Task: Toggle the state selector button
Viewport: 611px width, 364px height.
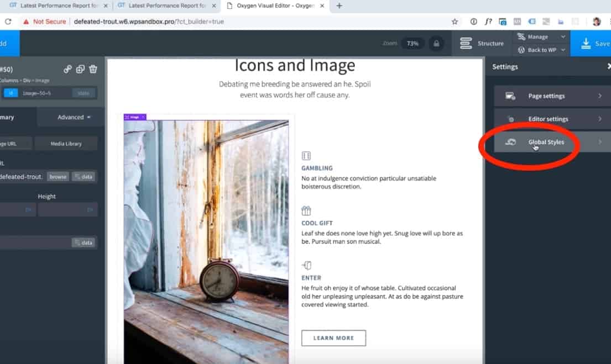Action: (83, 93)
